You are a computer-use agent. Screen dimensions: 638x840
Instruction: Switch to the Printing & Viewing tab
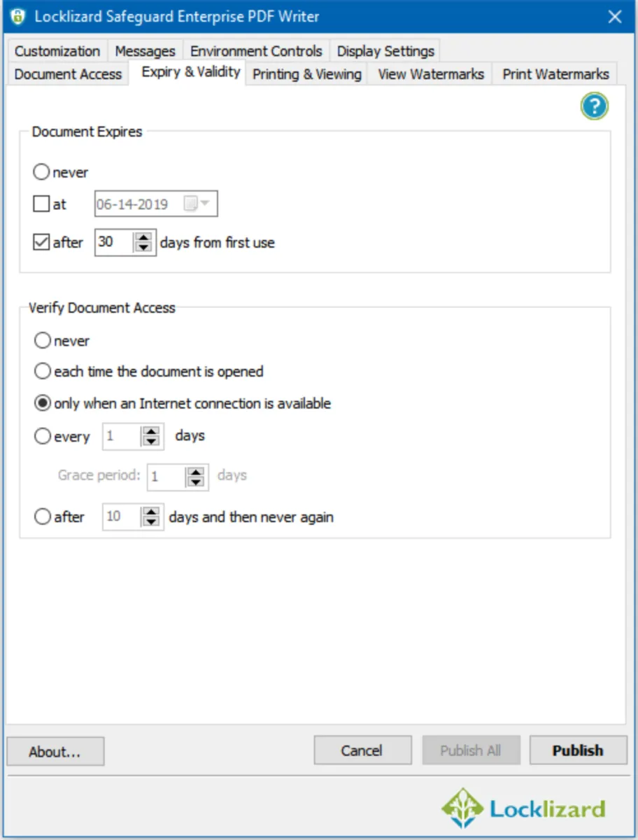pyautogui.click(x=306, y=74)
